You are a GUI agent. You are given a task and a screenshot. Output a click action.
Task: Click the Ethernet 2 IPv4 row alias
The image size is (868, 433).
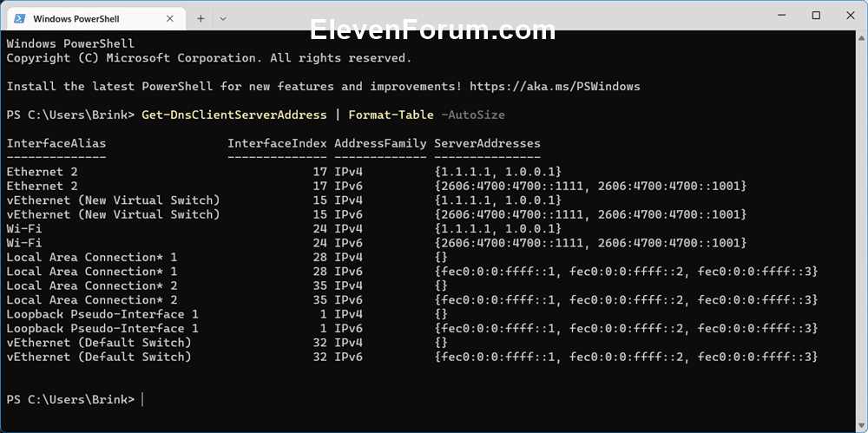coord(42,172)
